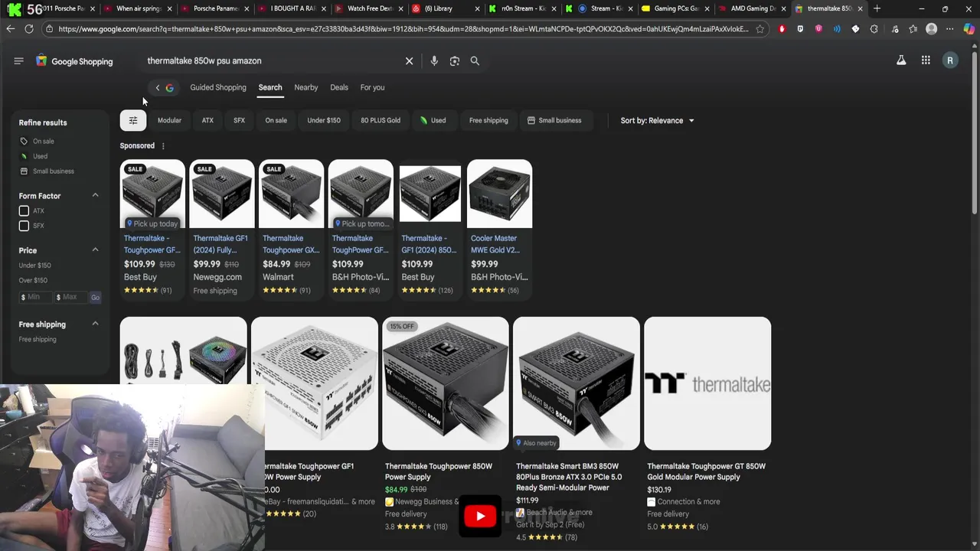Switch to Nearby tab
The width and height of the screenshot is (980, 551).
tap(306, 87)
